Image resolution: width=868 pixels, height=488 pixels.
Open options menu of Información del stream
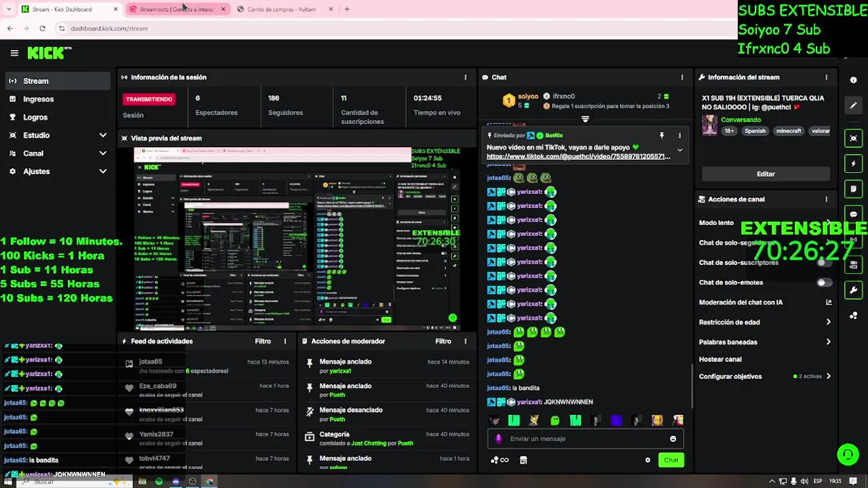tap(826, 77)
